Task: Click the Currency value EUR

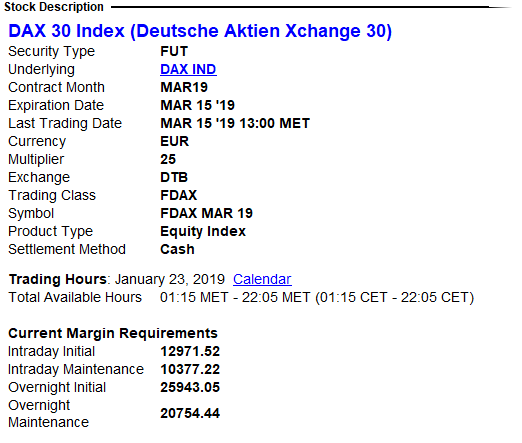Action: pyautogui.click(x=174, y=141)
